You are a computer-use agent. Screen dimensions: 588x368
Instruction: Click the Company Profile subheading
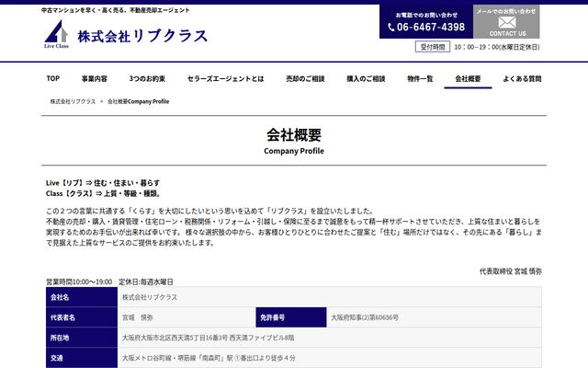294,151
